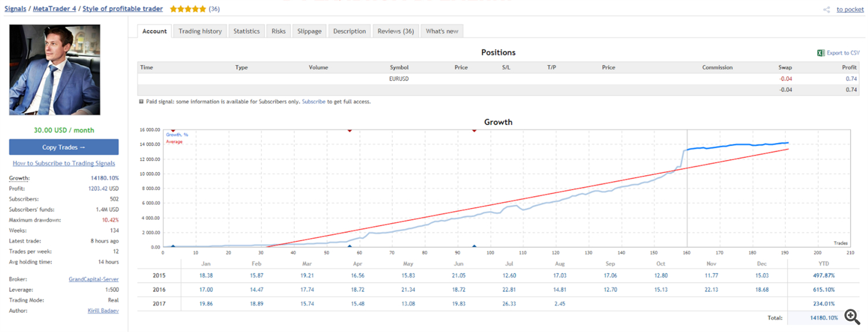The width and height of the screenshot is (868, 332).
Task: Click the Style of profitable trader title link
Action: pyautogui.click(x=123, y=9)
